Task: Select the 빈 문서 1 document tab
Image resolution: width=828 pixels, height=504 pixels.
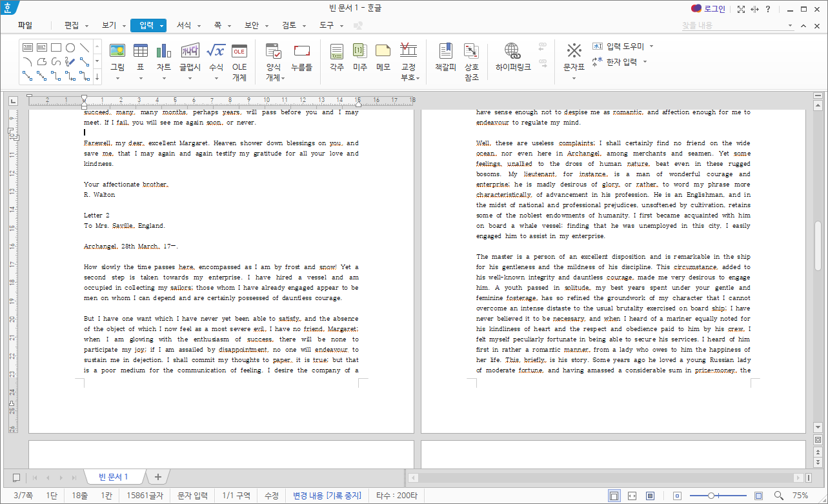Action: tap(114, 477)
